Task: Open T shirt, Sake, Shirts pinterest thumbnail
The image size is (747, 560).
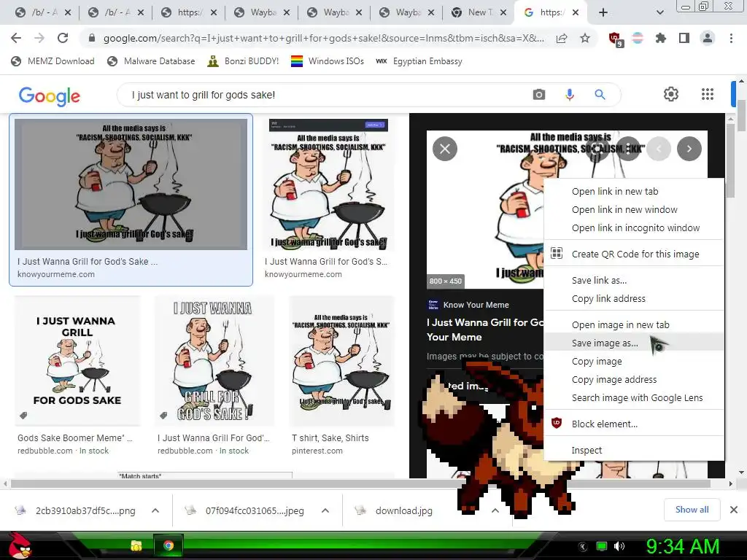Action: click(x=341, y=361)
